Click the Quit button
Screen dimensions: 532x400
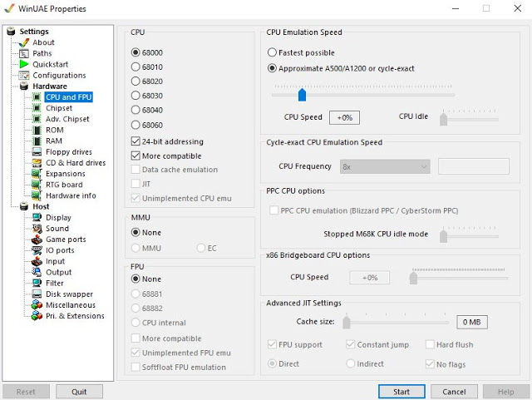click(x=79, y=392)
